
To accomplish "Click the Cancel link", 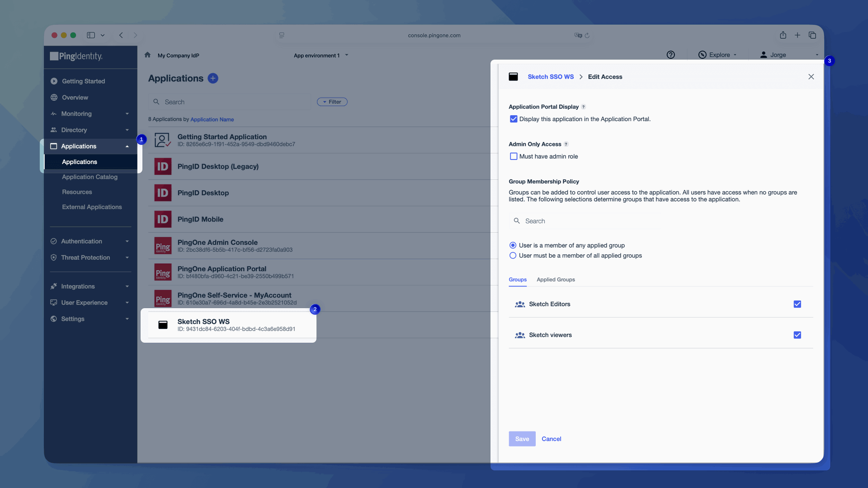I will tap(551, 439).
